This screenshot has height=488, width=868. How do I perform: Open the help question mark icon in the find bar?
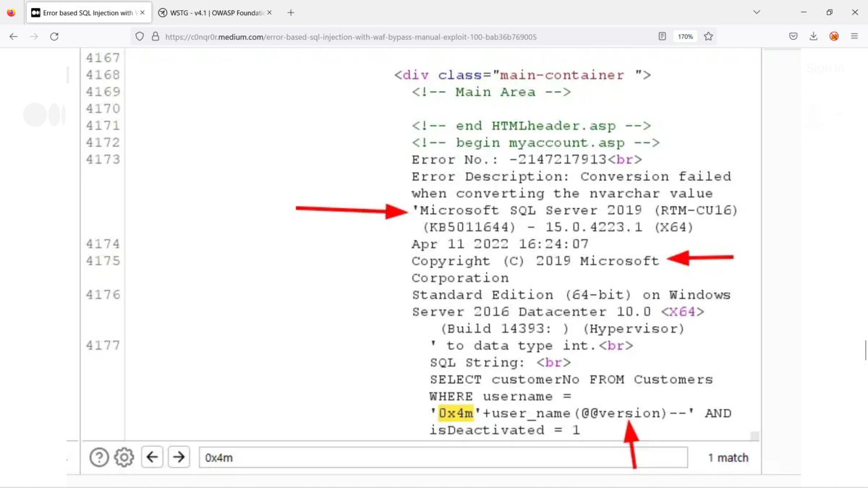pyautogui.click(x=99, y=457)
